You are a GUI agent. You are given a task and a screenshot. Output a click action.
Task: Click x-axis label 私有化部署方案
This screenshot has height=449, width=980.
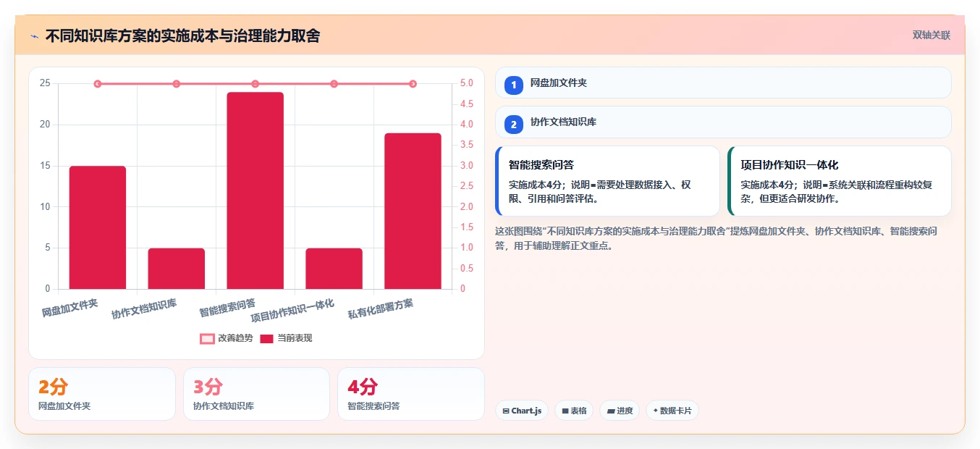381,309
